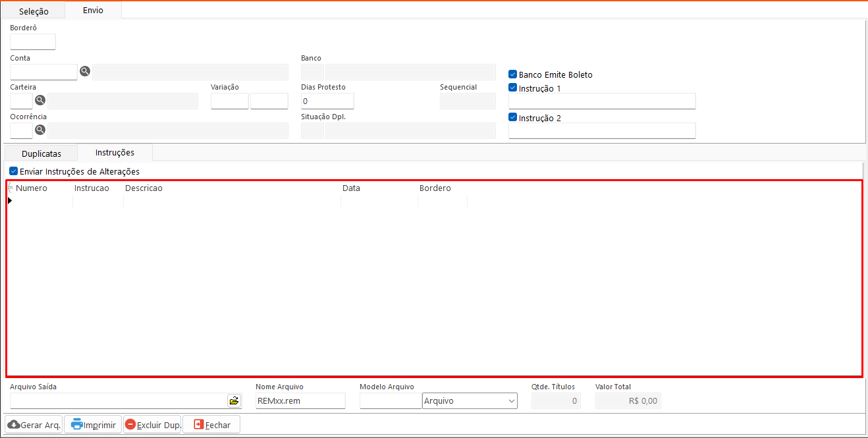
Task: Click the Ocorrência search magnifier icon
Action: pyautogui.click(x=40, y=130)
